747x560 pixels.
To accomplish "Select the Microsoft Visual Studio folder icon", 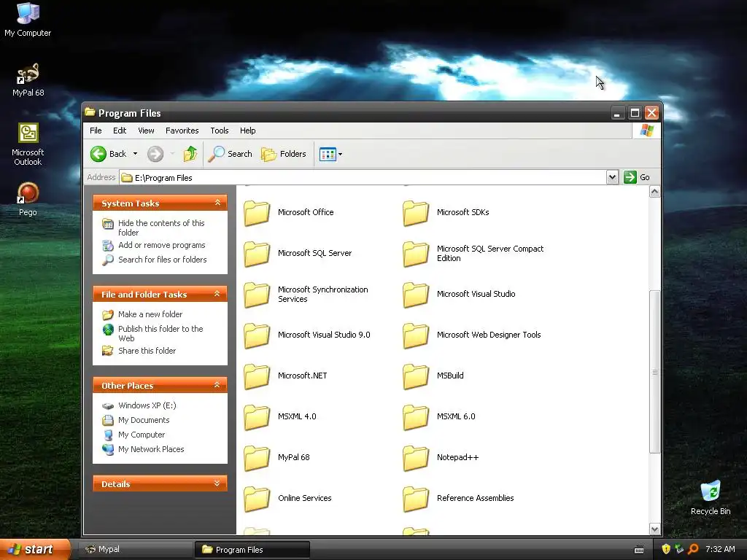I will click(x=415, y=295).
